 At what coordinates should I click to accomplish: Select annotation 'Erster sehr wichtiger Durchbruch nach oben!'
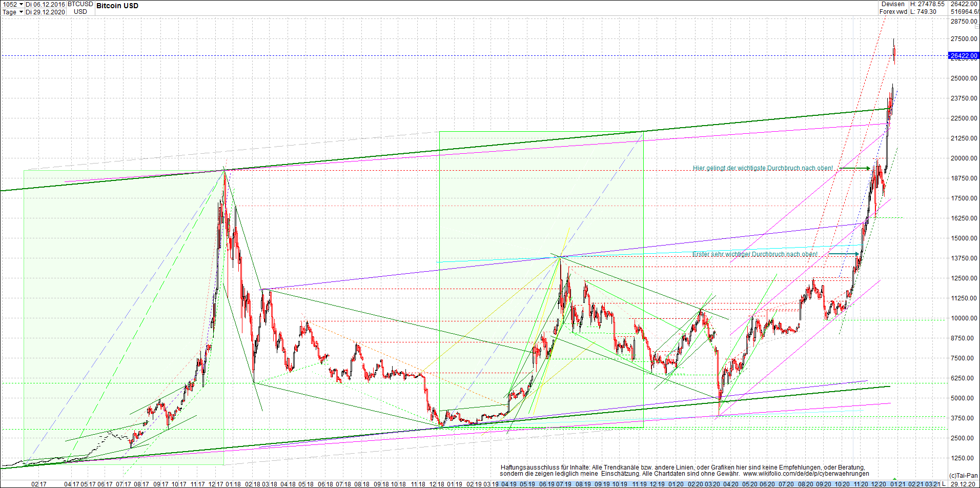(755, 254)
